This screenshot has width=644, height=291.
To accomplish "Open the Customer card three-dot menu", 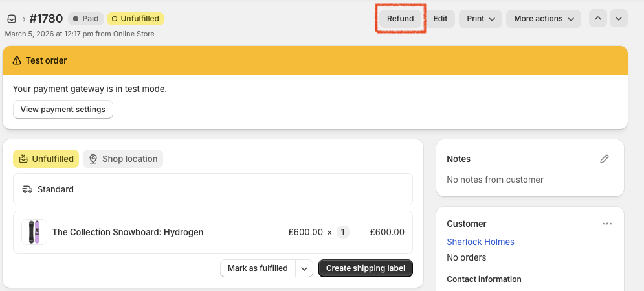I will (x=606, y=224).
